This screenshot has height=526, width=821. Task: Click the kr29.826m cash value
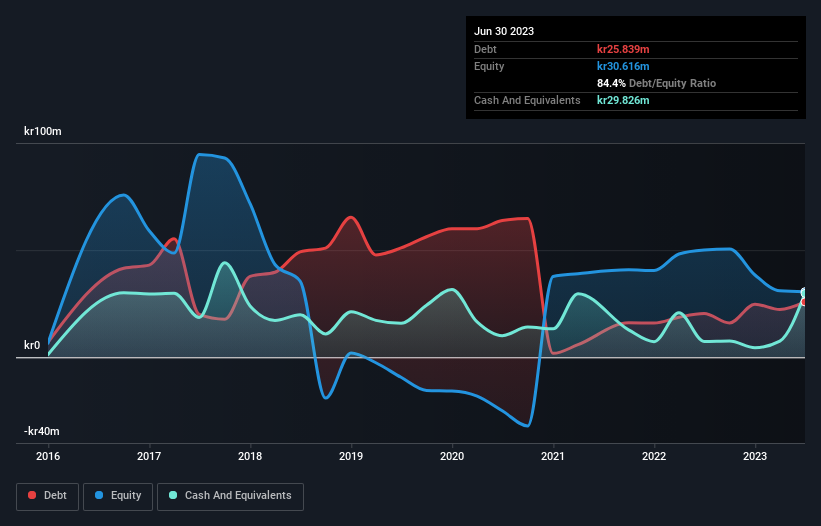click(623, 100)
